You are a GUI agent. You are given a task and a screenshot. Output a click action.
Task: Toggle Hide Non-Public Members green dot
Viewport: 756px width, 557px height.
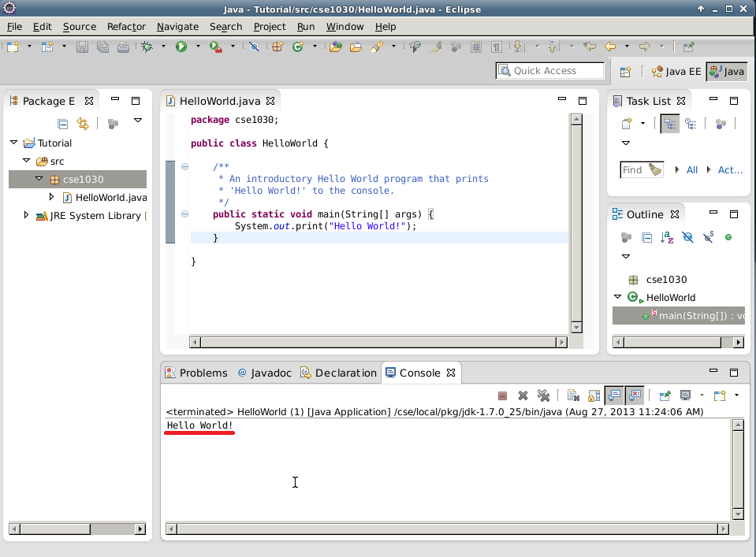(728, 237)
